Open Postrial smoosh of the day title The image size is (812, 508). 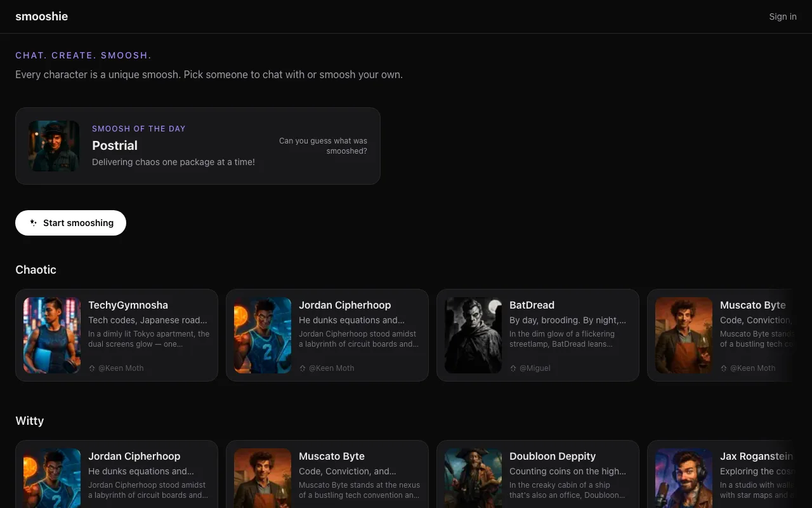pos(115,145)
